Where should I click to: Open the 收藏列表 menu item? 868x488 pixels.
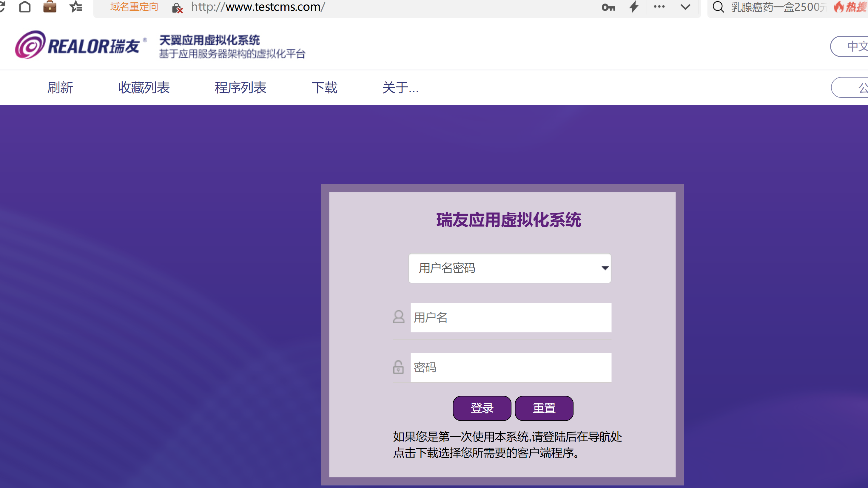pos(144,88)
